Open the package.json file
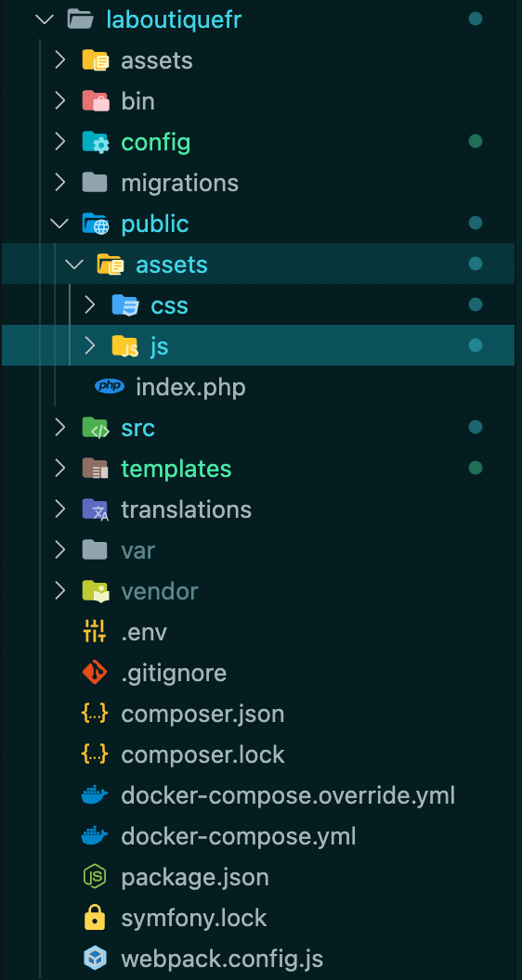Viewport: 522px width, 980px height. coord(195,878)
